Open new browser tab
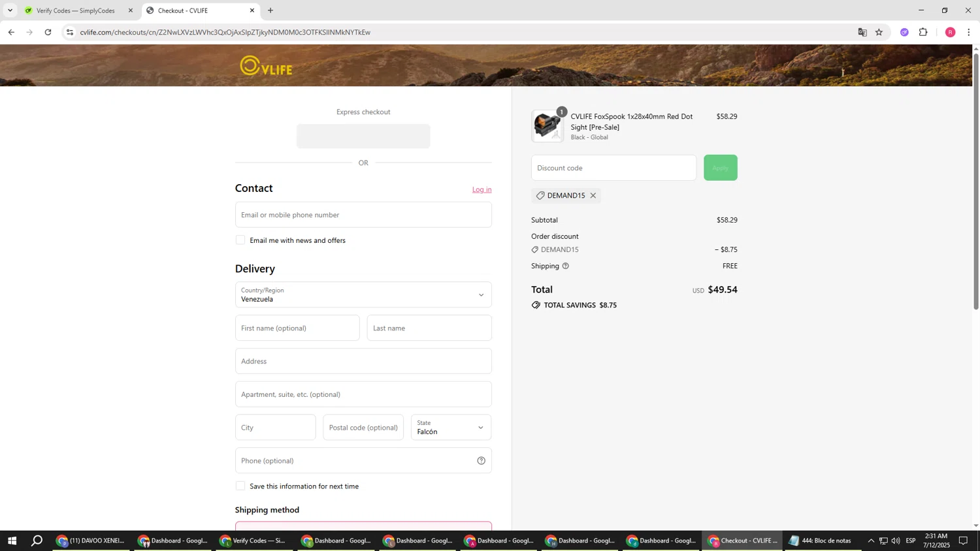980x551 pixels. coord(270,10)
